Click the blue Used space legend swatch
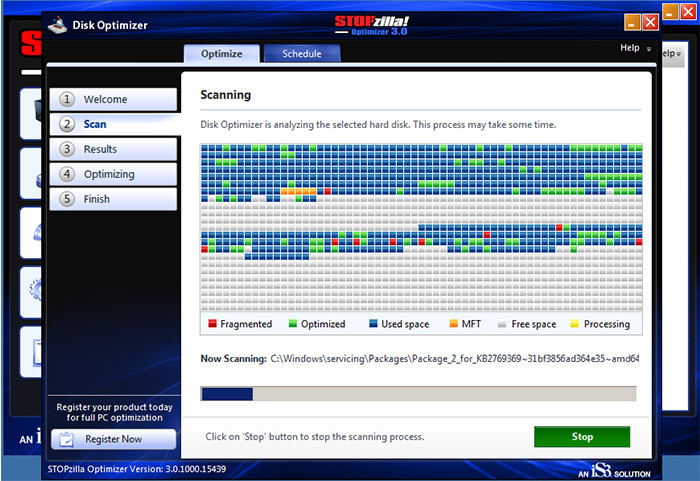Screen dimensions: 700x481 pos(373,323)
